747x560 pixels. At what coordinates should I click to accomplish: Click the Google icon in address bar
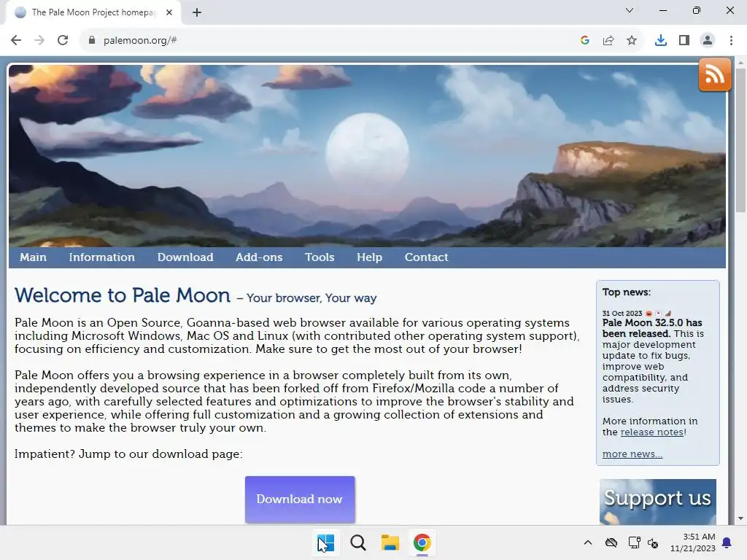[x=585, y=41]
